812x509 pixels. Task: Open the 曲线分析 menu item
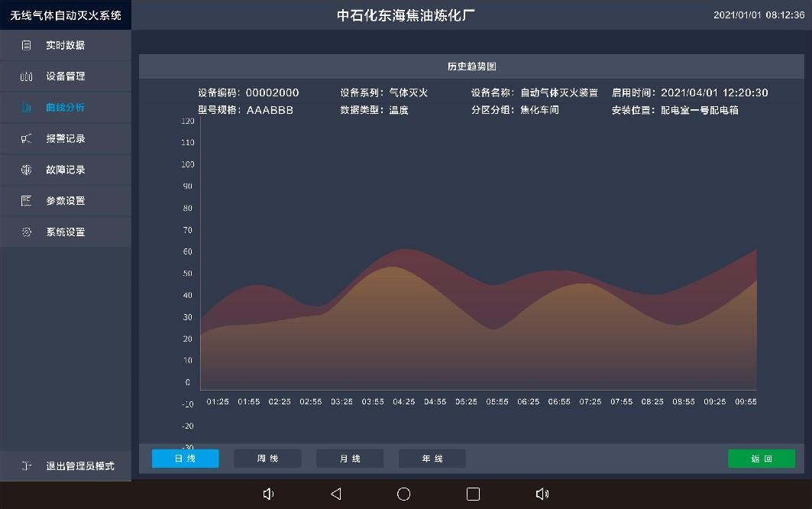click(x=65, y=108)
